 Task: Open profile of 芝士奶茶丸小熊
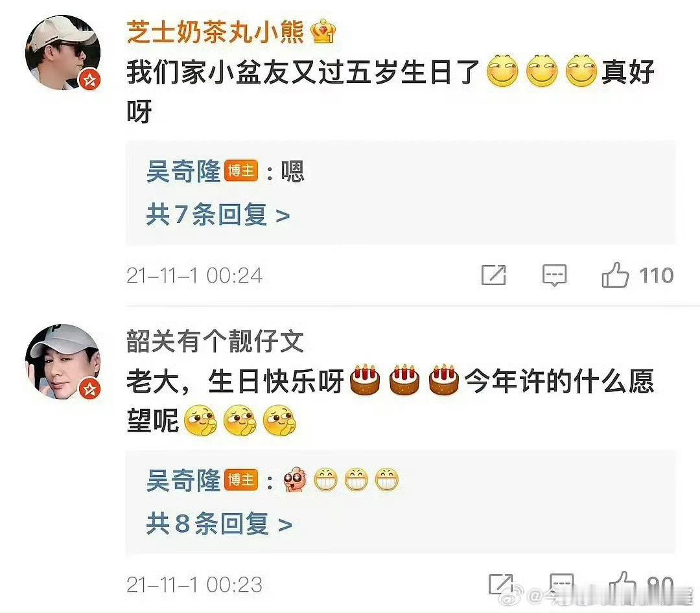215,32
